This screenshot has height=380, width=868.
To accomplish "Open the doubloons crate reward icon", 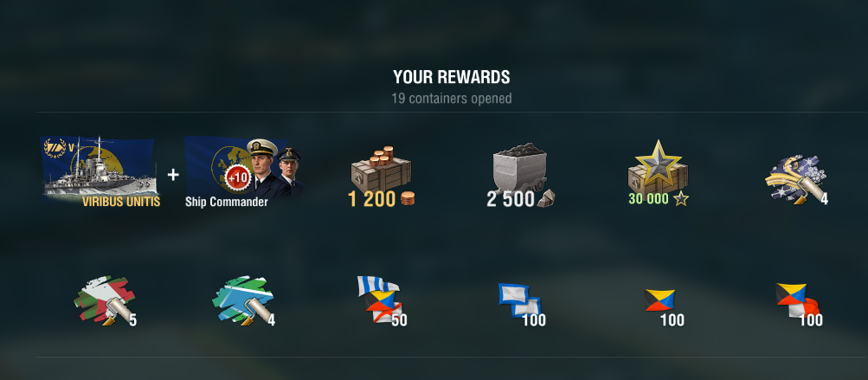I will pos(381,170).
